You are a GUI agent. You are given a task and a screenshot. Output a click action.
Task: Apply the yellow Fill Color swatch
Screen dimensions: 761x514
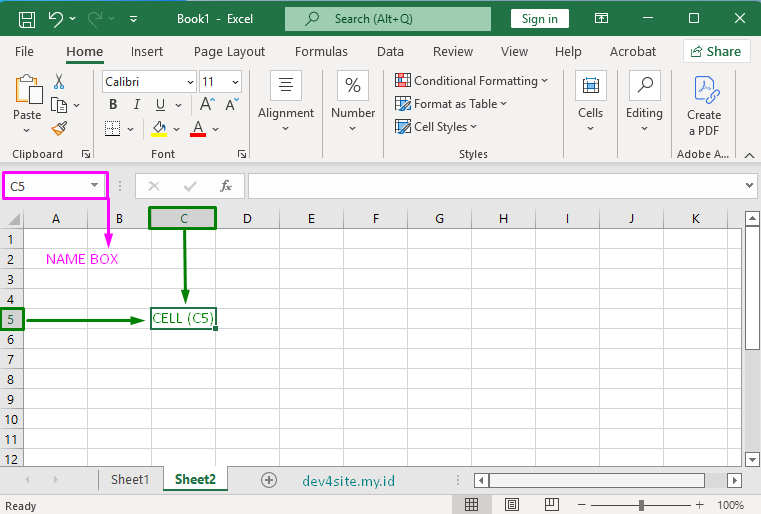(159, 128)
